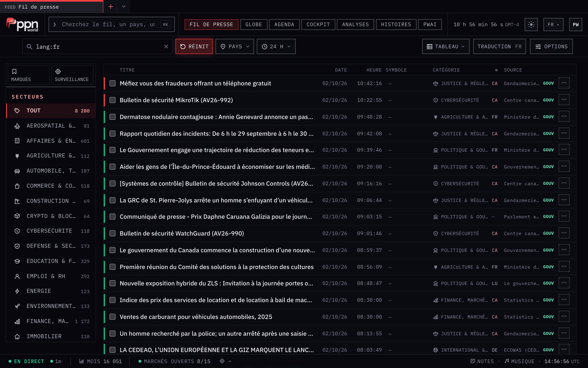The width and height of the screenshot is (588, 368).
Task: Select the Agriculture sector in sidebar
Action: [51, 156]
